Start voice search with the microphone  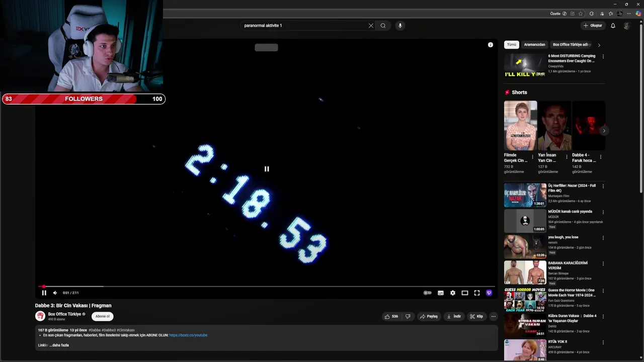[x=400, y=26]
